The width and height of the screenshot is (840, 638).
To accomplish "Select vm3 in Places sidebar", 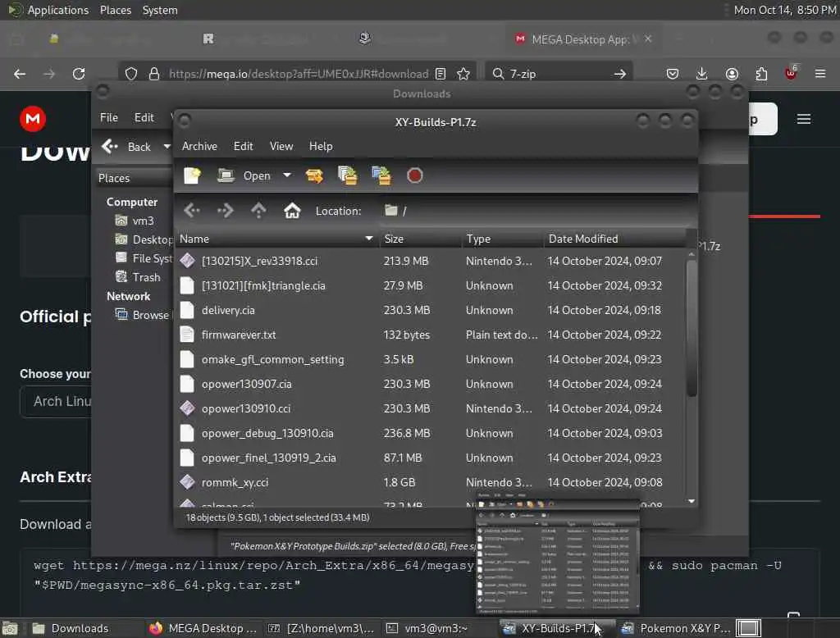I will coord(135,221).
